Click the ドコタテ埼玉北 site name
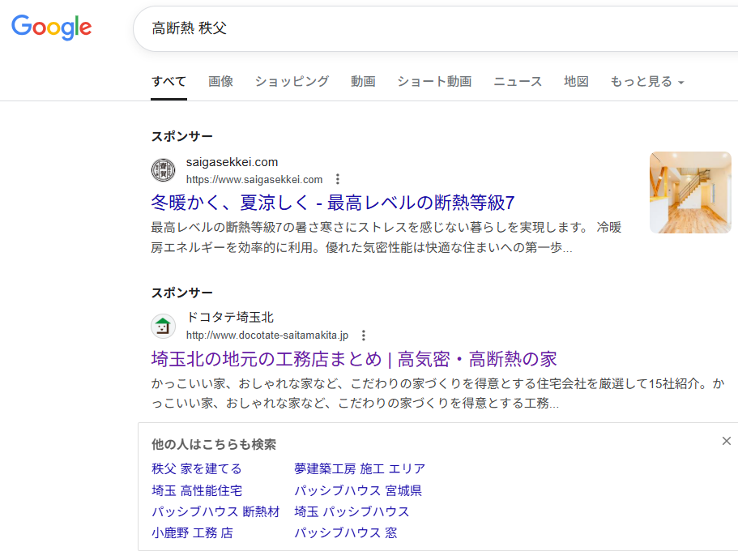The height and width of the screenshot is (560, 738). (x=230, y=318)
